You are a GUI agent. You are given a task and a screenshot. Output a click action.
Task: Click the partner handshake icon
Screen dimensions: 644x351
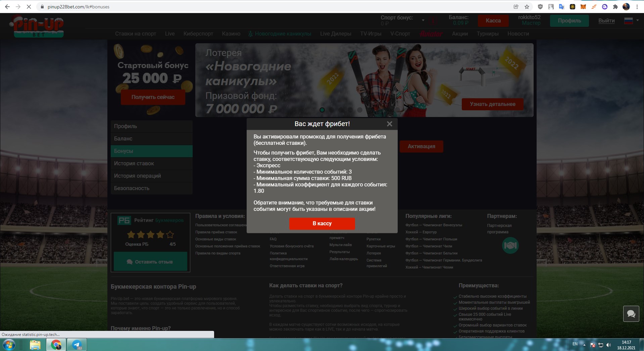(510, 246)
